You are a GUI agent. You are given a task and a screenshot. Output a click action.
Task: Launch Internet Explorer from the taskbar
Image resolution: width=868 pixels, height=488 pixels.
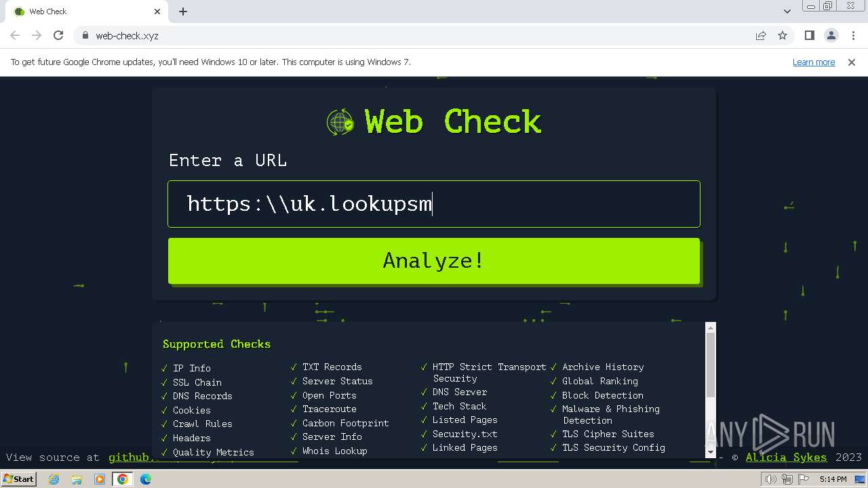54,479
